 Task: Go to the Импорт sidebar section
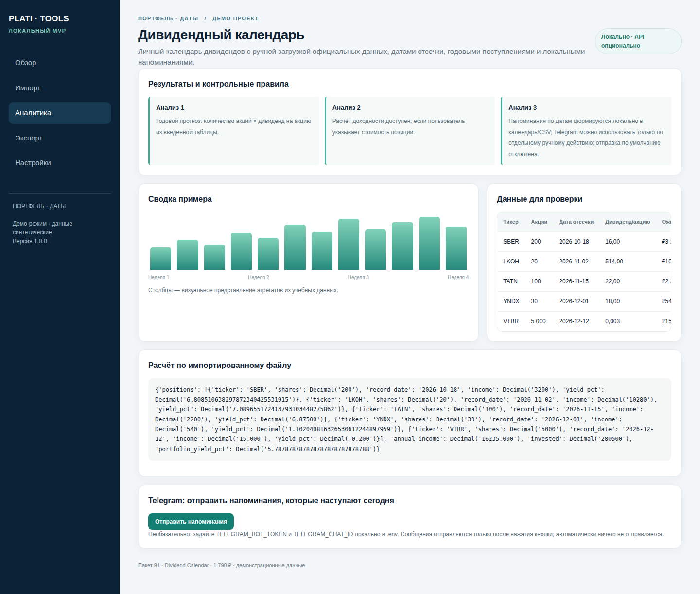(x=60, y=88)
